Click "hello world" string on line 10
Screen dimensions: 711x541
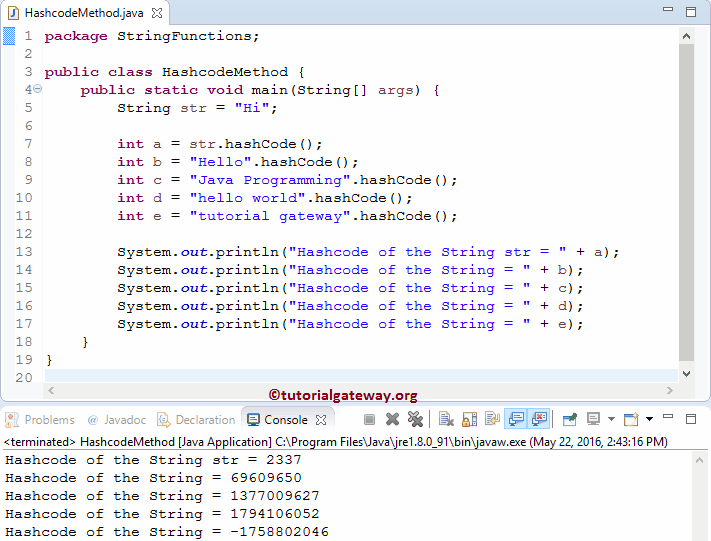(247, 198)
